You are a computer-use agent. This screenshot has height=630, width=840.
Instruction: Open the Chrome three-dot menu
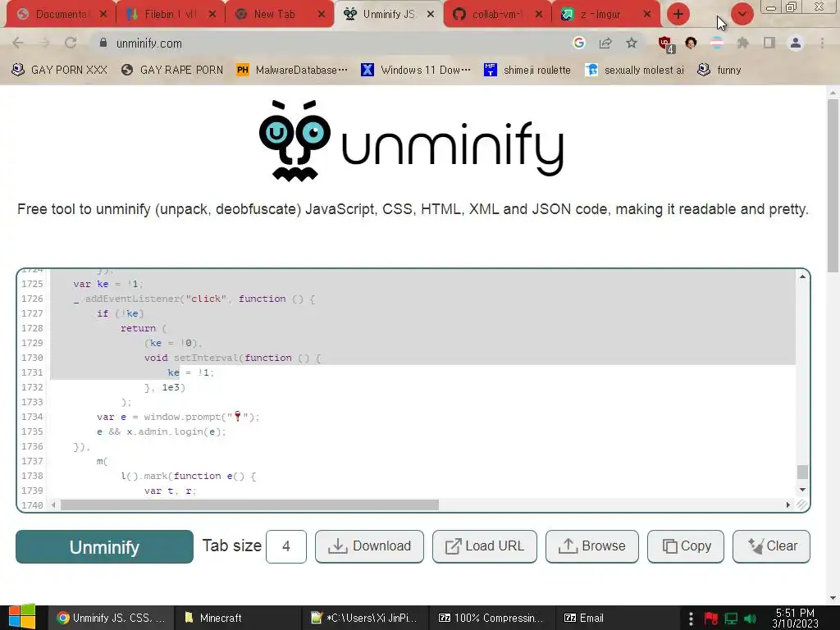[822, 43]
